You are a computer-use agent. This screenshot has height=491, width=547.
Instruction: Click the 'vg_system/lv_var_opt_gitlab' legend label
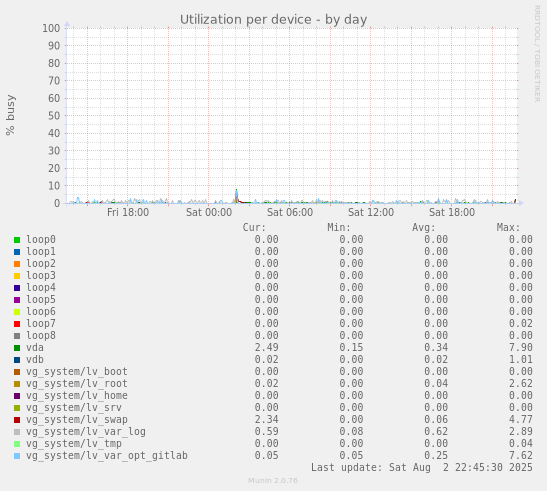107,456
